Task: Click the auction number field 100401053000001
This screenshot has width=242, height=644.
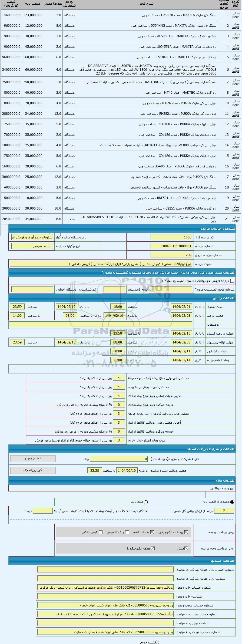Action: tap(171, 246)
